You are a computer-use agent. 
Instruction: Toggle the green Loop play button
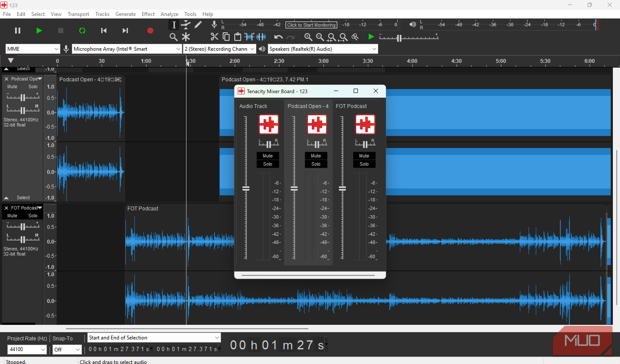pos(82,31)
